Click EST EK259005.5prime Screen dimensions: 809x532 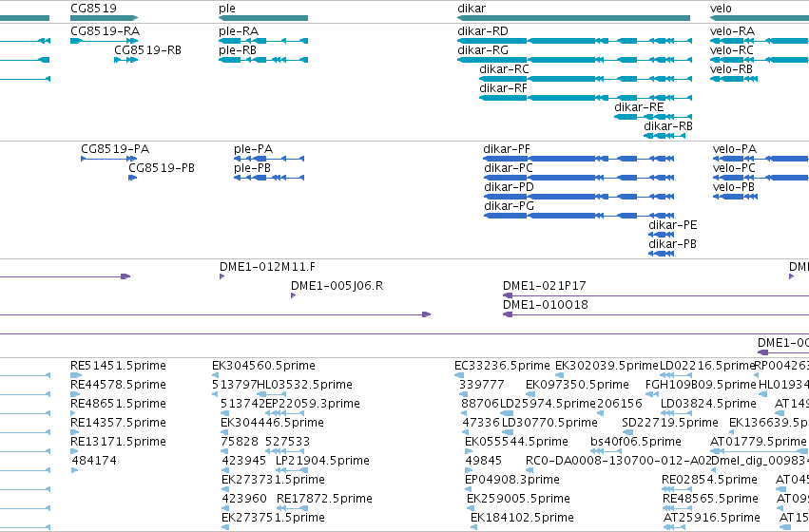click(x=470, y=508)
